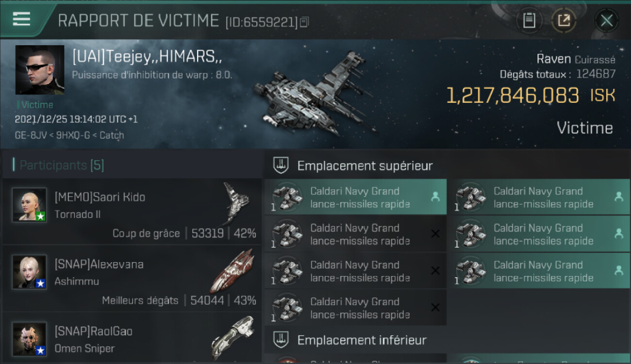631x364 pixels.
Task: Copy the kill report ID
Action: pyautogui.click(x=304, y=22)
